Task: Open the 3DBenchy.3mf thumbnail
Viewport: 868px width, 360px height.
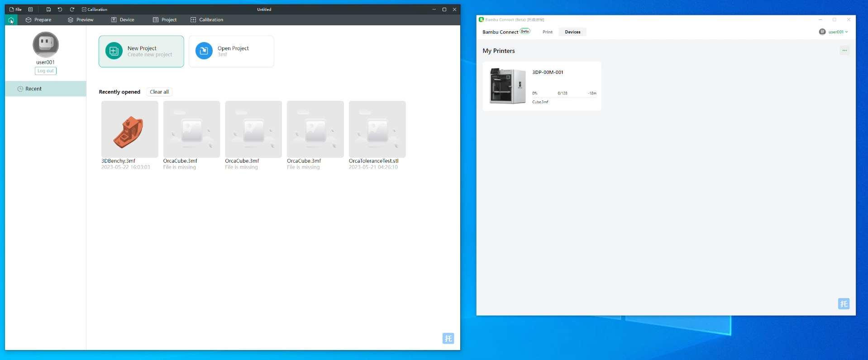Action: [x=130, y=129]
